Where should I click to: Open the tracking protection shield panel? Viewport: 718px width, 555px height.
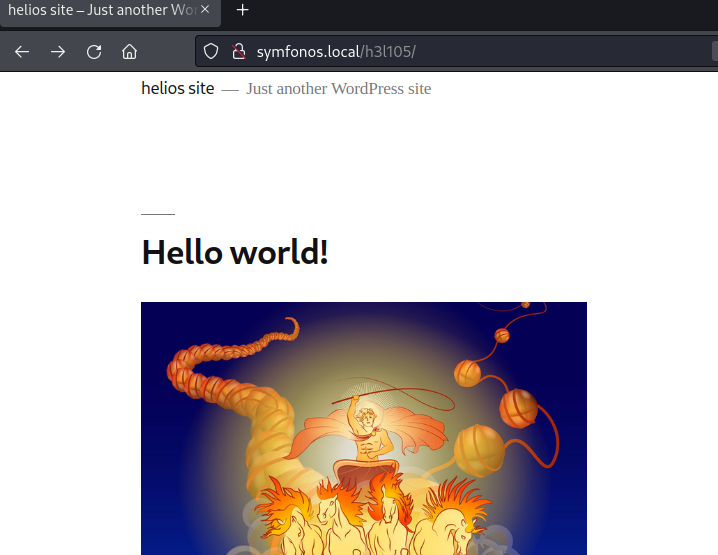point(211,52)
